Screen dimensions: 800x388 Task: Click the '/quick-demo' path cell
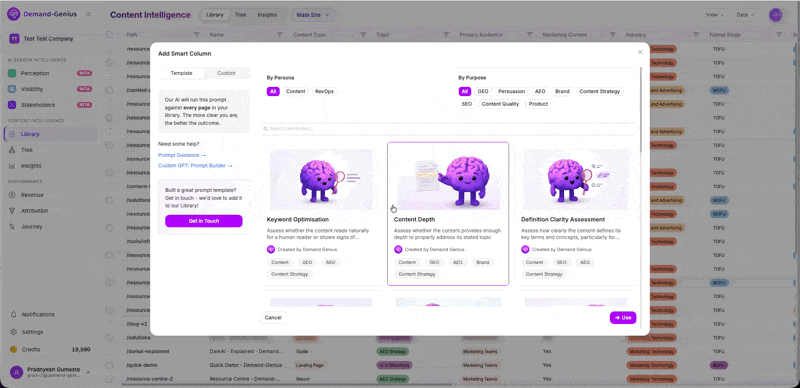click(x=142, y=365)
